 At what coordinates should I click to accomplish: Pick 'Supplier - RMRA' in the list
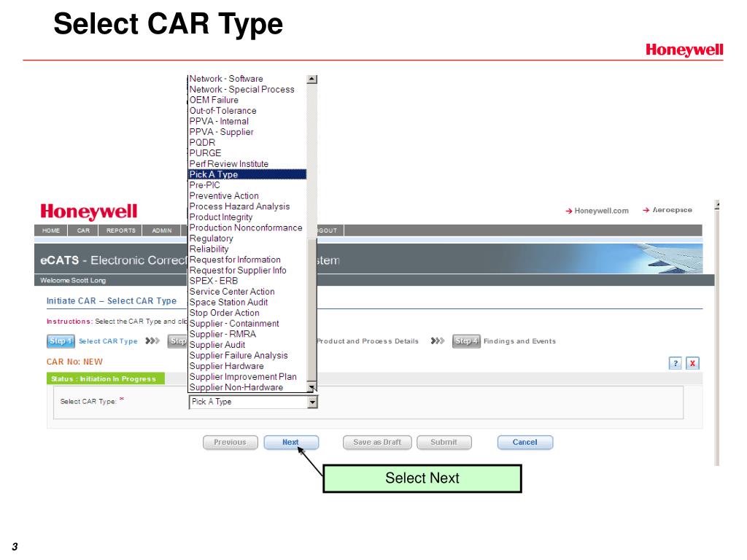tap(247, 334)
